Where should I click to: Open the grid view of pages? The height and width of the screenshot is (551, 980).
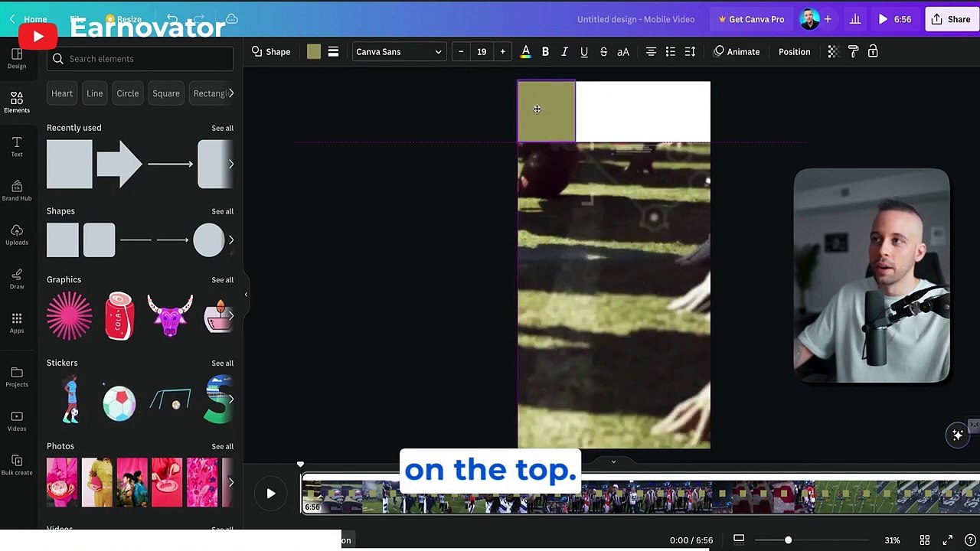(924, 540)
